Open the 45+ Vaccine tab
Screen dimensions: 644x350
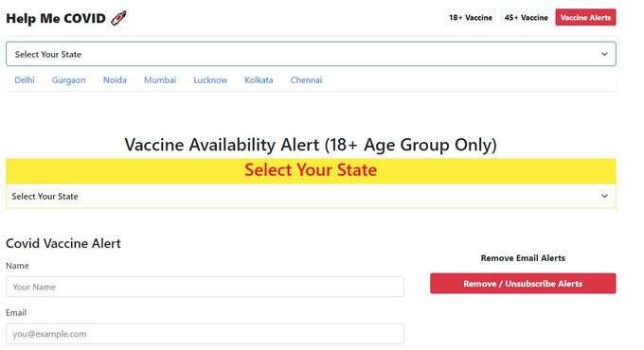[527, 18]
